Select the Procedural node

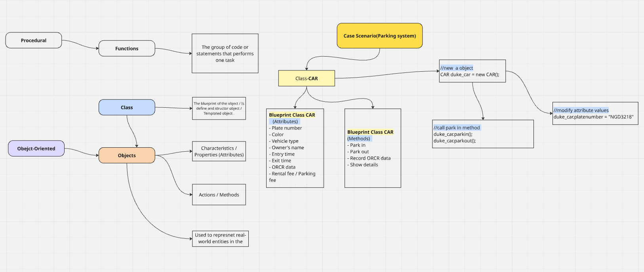point(34,40)
